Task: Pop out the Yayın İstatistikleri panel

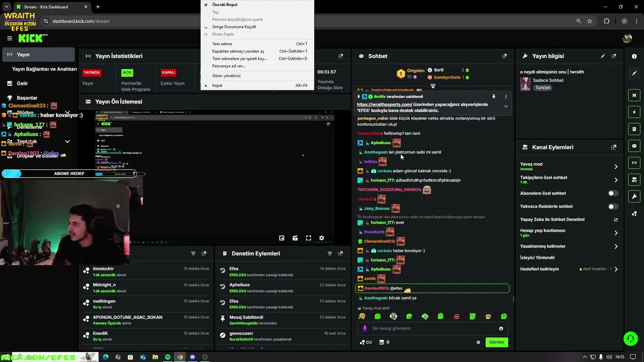Action: click(341, 56)
